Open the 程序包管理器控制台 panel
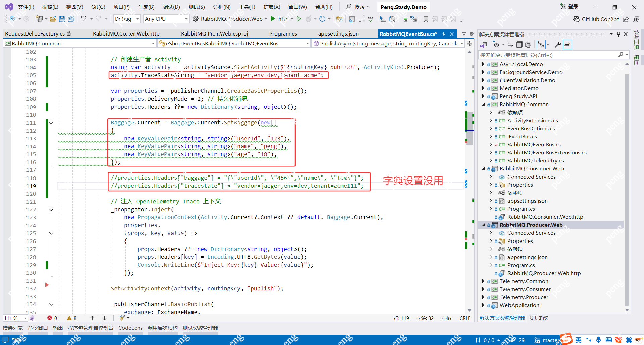This screenshot has width=644, height=345. 91,328
